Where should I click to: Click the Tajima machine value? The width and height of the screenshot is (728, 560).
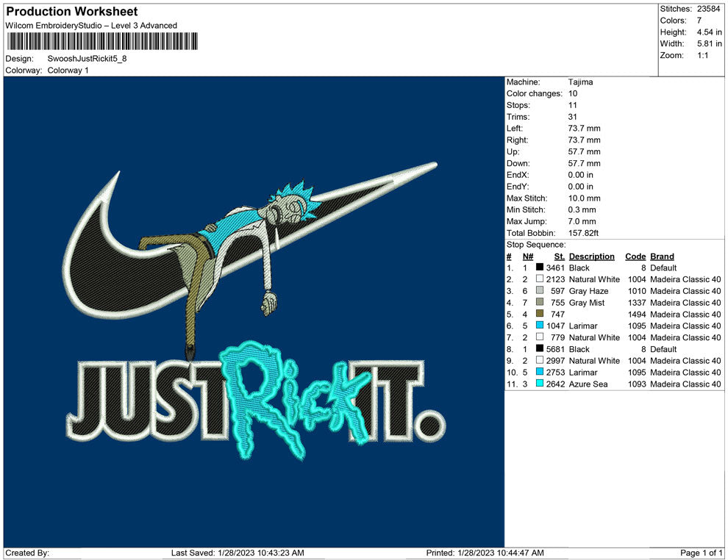coord(580,82)
